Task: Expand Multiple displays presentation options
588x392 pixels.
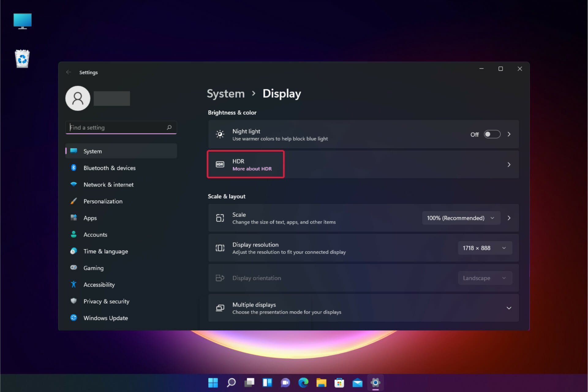Action: (x=509, y=308)
